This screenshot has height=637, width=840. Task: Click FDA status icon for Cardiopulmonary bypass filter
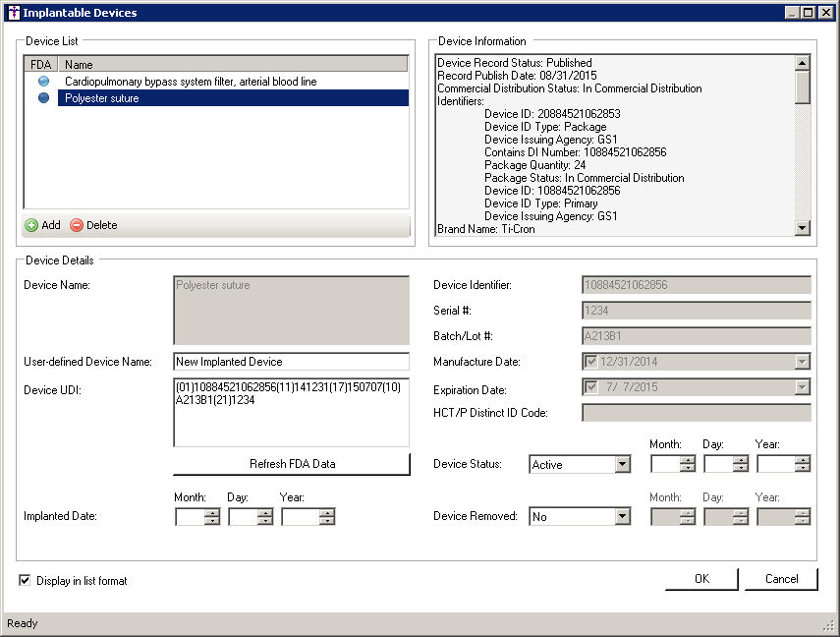coord(43,82)
